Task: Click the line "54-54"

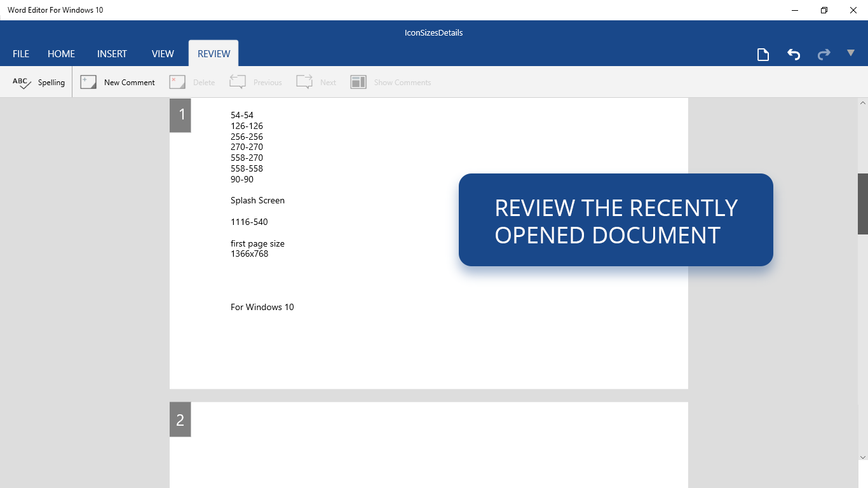Action: pos(242,115)
